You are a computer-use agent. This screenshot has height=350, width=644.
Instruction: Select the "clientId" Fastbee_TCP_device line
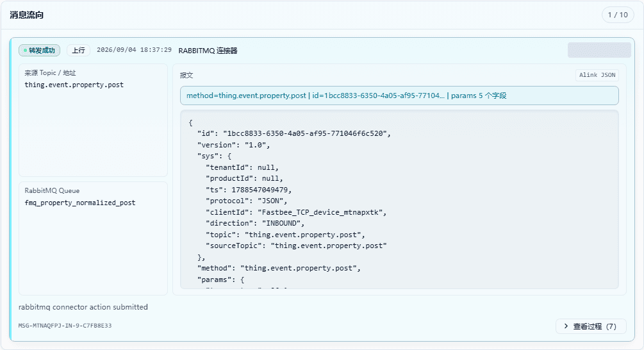coord(296,212)
